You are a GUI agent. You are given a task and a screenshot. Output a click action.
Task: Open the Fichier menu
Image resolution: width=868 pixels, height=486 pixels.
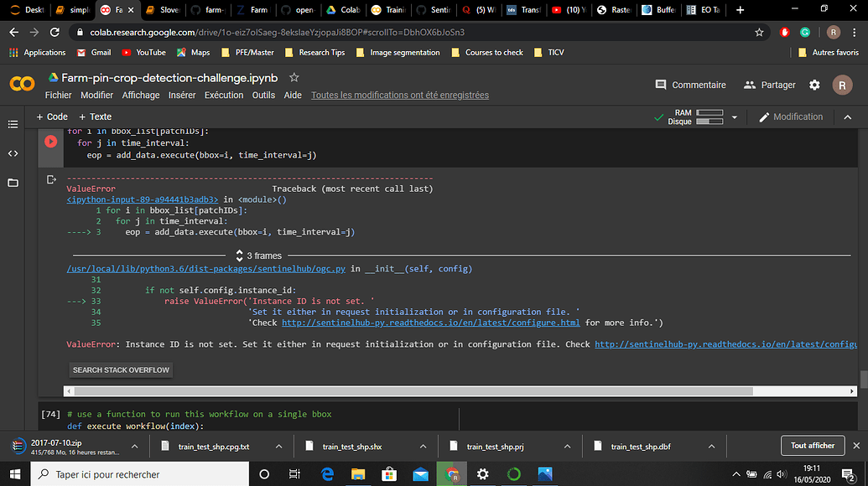[58, 95]
